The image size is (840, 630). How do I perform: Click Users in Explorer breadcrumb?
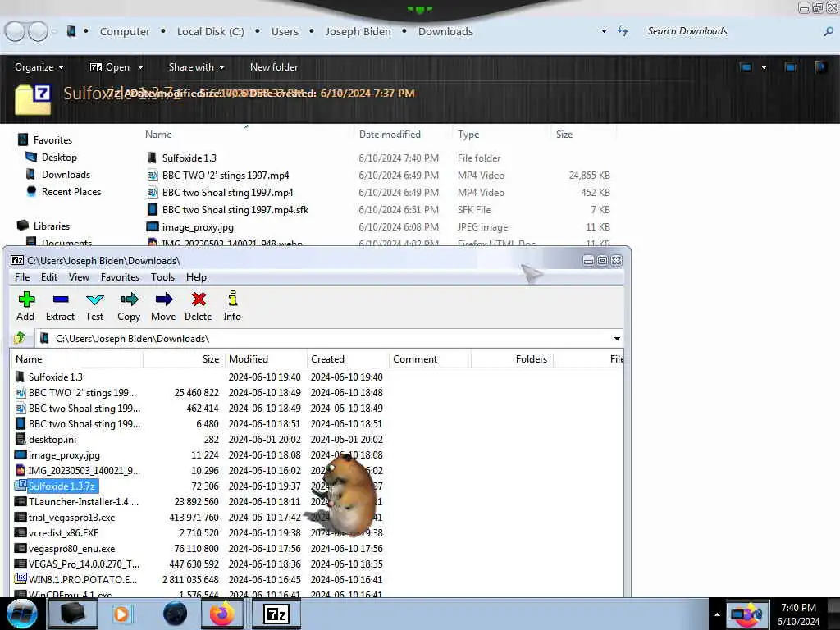[x=285, y=32]
